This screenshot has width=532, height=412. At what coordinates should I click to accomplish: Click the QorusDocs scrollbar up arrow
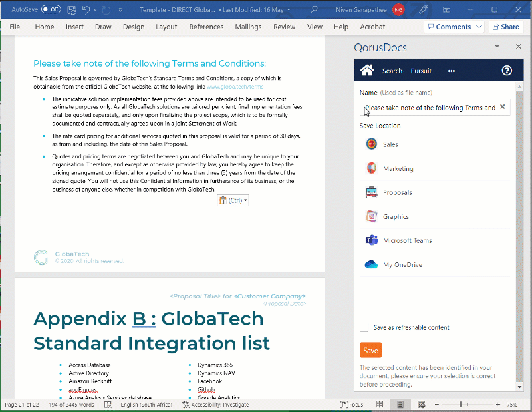519,87
